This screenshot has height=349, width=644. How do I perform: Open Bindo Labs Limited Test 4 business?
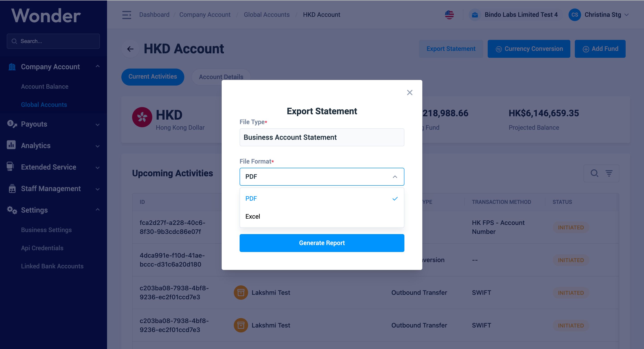pos(521,15)
